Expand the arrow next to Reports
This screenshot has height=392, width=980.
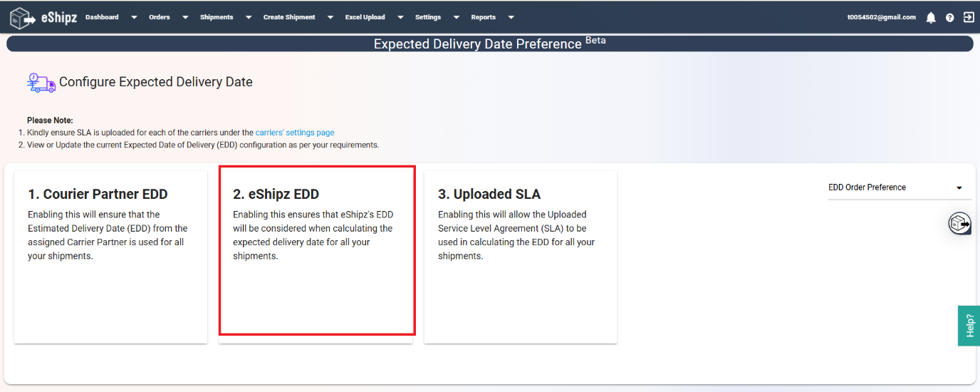click(511, 18)
